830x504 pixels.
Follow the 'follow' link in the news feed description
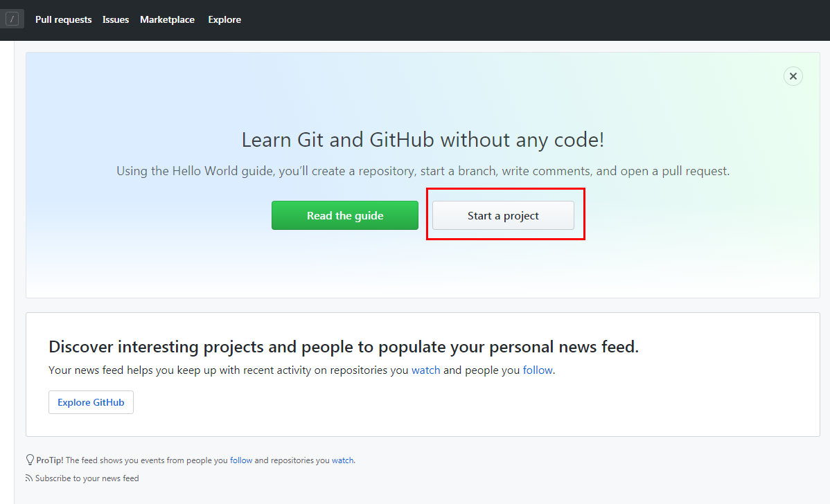538,370
